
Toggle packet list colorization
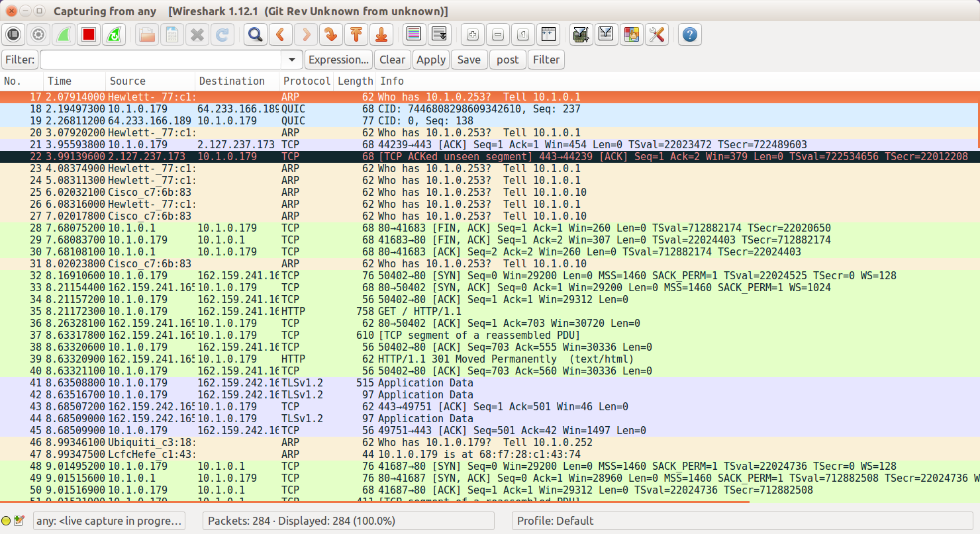(414, 34)
